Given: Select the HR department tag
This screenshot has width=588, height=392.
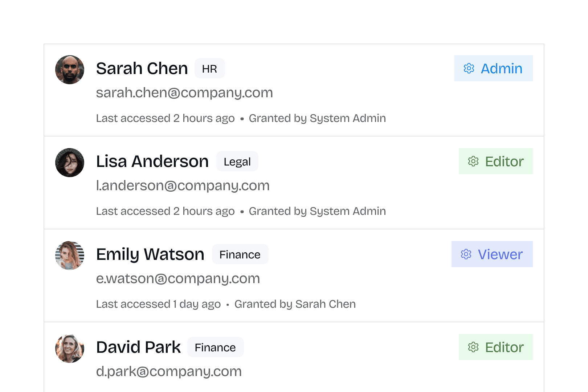Looking at the screenshot, I should 210,68.
